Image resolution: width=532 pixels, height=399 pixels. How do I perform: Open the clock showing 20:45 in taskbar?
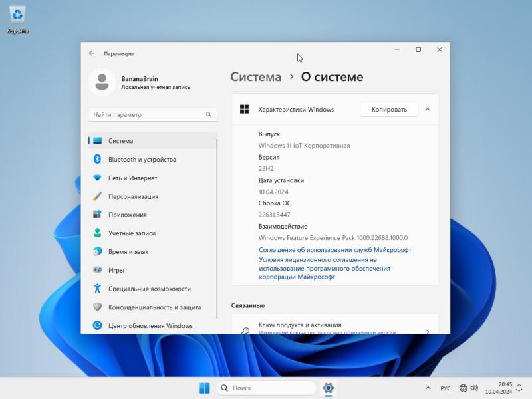click(x=498, y=388)
